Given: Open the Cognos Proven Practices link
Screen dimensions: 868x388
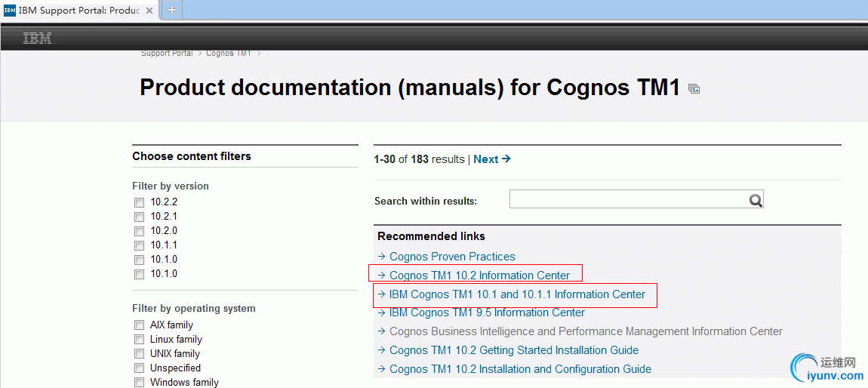Looking at the screenshot, I should 452,257.
